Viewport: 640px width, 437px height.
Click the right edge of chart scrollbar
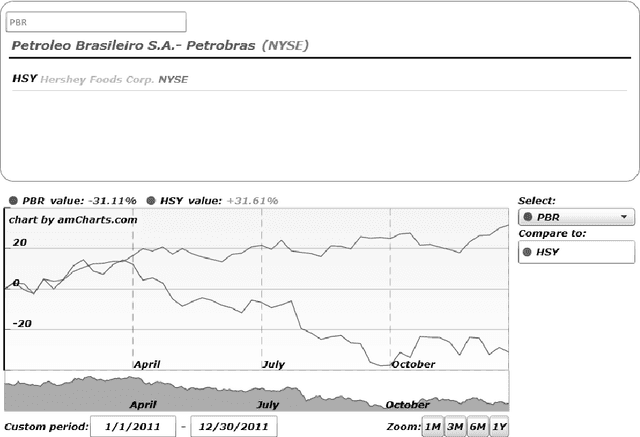(x=507, y=391)
